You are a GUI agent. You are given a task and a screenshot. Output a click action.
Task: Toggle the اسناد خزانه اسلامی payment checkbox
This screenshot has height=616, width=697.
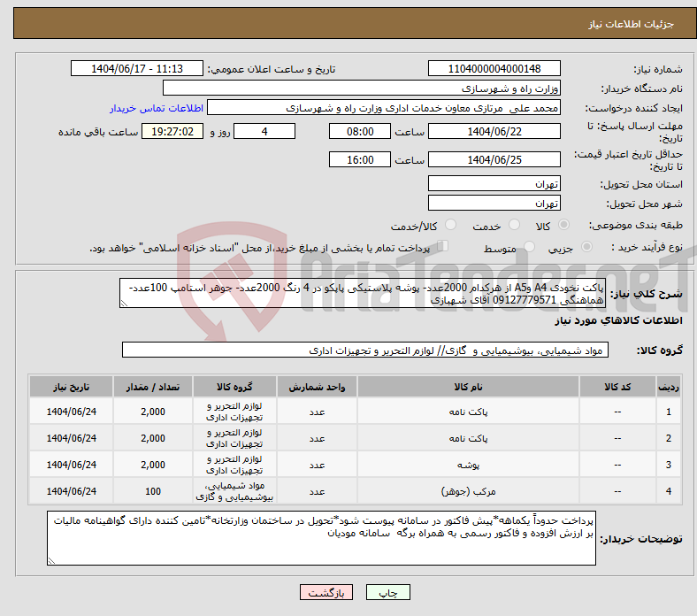point(444,247)
